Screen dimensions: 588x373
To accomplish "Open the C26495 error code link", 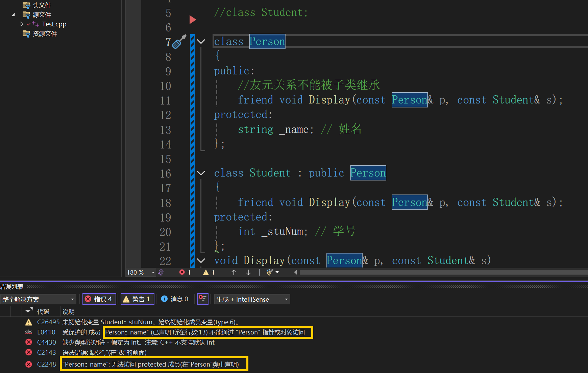I will (x=48, y=322).
